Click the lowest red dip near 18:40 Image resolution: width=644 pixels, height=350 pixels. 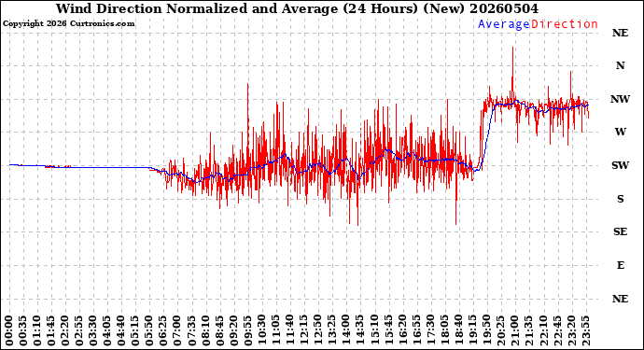[x=455, y=224]
